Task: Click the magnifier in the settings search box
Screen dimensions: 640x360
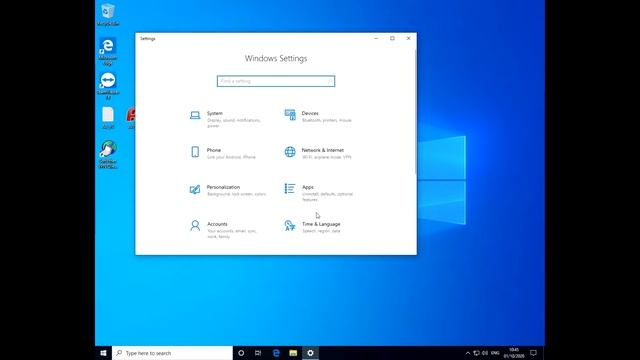Action: pyautogui.click(x=330, y=81)
